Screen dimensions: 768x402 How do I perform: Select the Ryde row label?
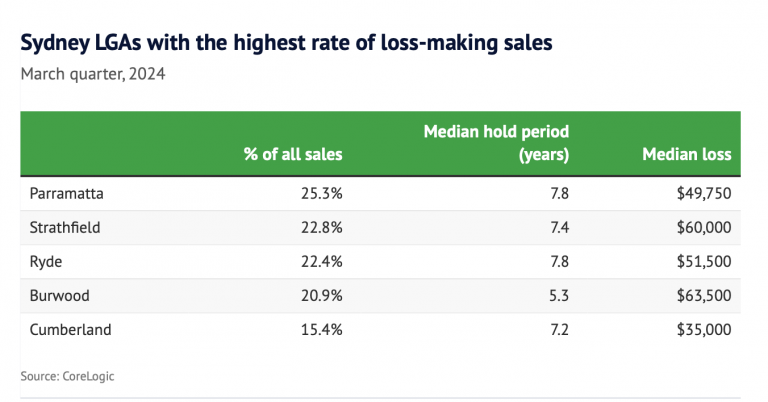(46, 261)
